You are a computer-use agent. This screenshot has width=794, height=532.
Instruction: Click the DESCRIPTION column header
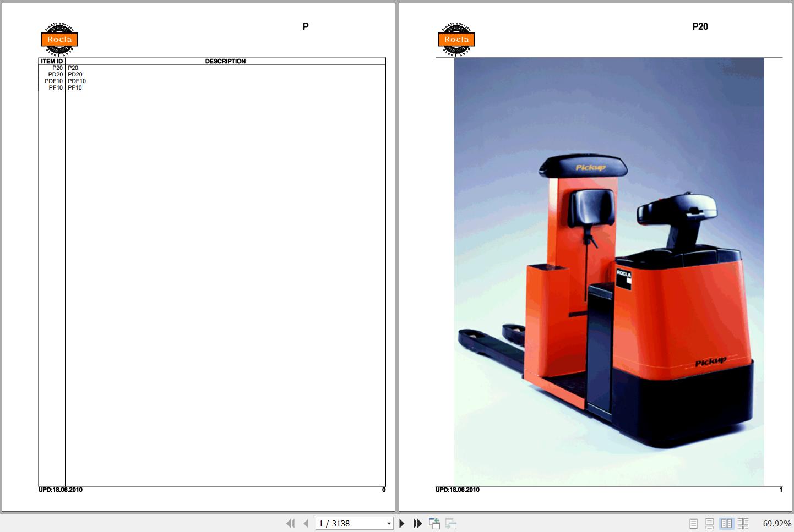coord(225,61)
